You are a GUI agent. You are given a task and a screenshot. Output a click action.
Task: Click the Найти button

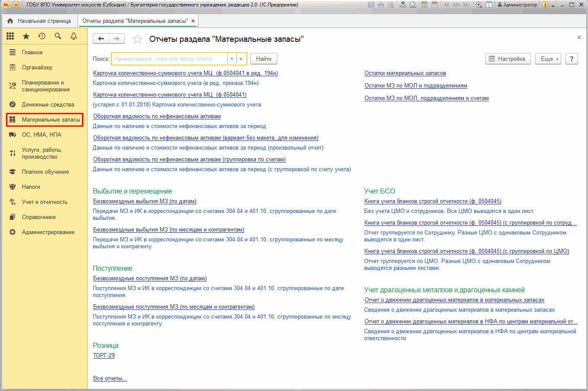(x=264, y=59)
